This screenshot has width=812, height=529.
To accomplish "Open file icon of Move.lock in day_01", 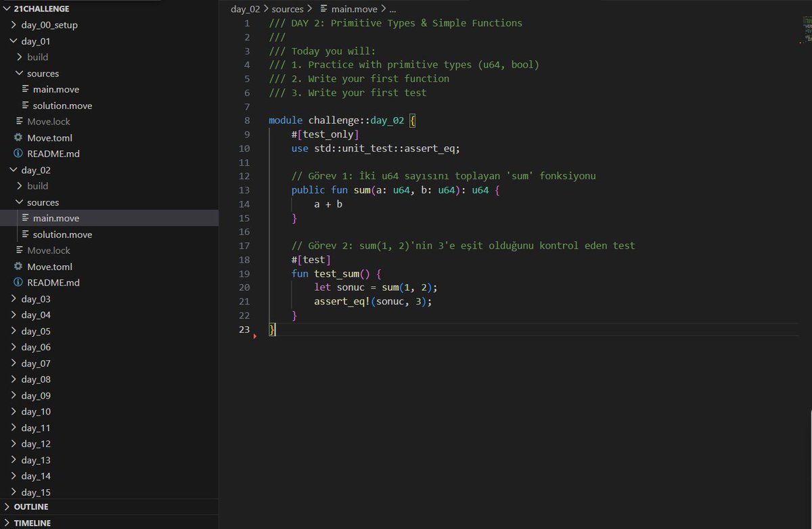I will [x=20, y=122].
